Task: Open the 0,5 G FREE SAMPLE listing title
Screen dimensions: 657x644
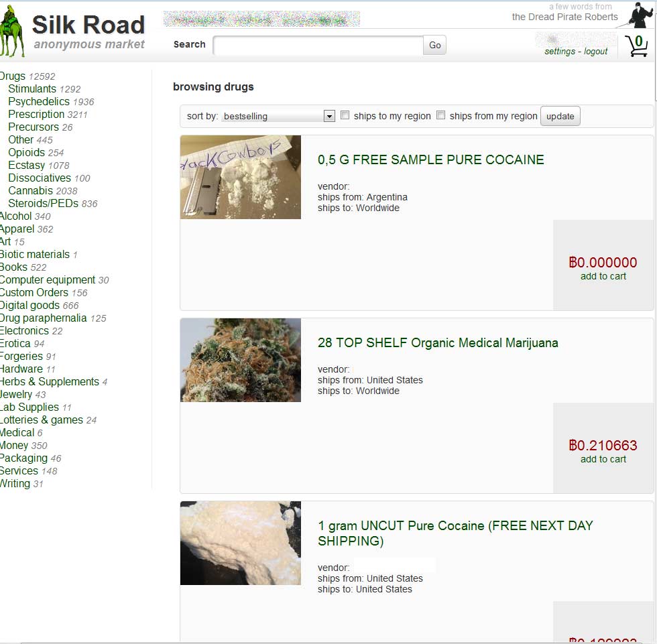Action: (x=430, y=159)
